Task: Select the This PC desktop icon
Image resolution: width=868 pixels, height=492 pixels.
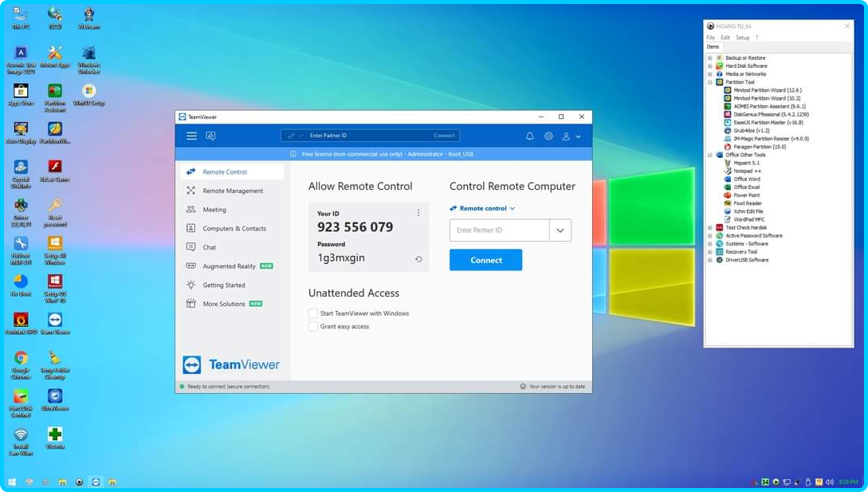Action: pos(21,18)
